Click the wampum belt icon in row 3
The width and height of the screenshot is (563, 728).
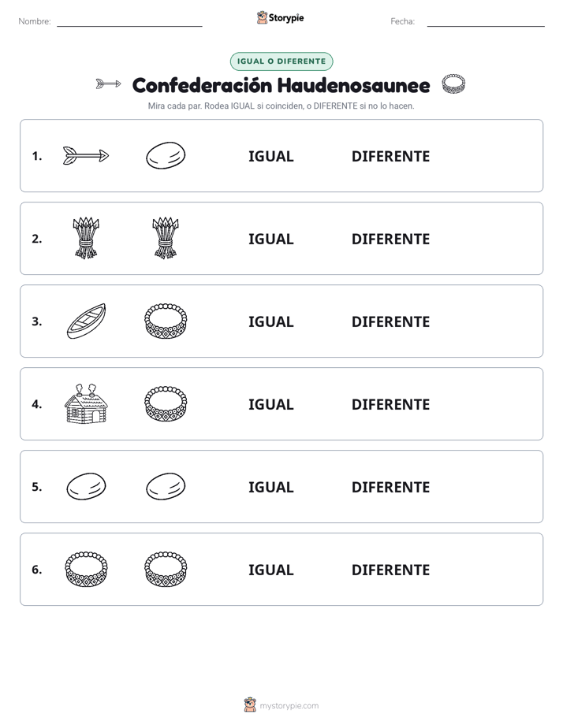point(166,321)
